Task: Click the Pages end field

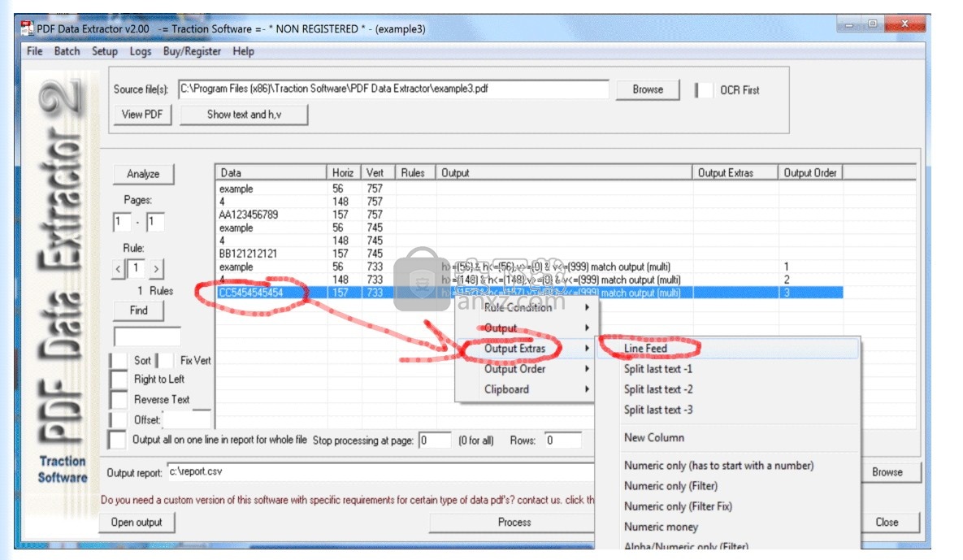Action: pyautogui.click(x=154, y=222)
